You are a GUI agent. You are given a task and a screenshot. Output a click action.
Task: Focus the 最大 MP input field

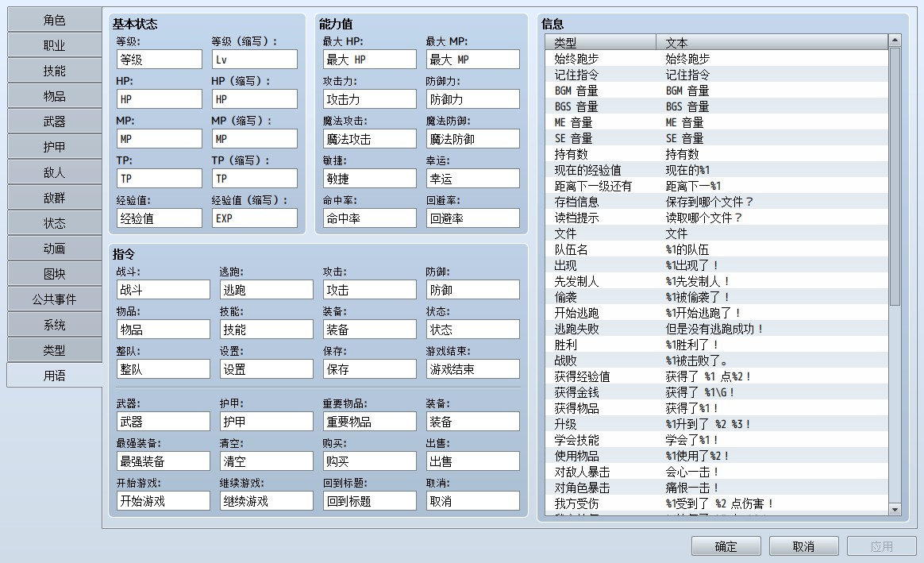click(473, 60)
